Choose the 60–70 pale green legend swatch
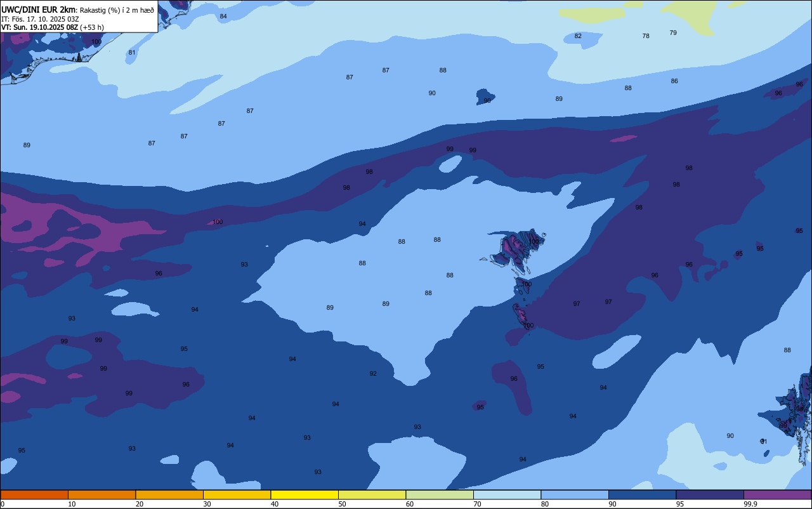The height and width of the screenshot is (509, 812). 440,494
